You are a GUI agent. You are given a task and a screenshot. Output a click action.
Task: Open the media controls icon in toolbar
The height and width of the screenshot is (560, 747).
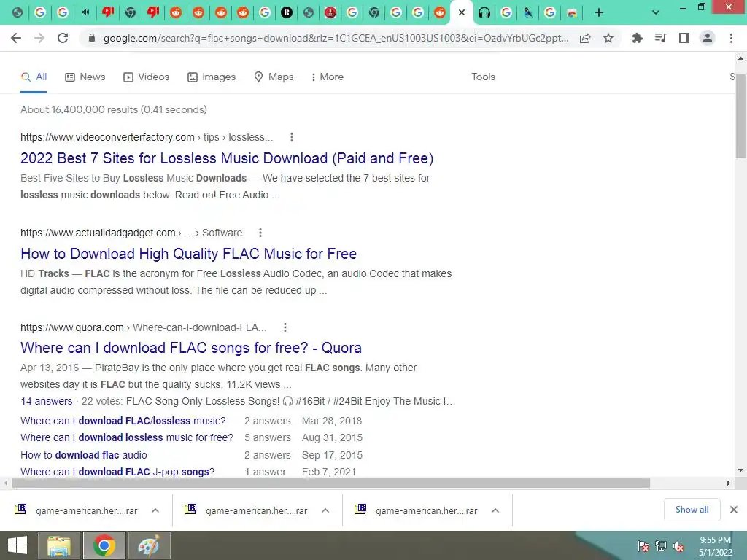[661, 38]
